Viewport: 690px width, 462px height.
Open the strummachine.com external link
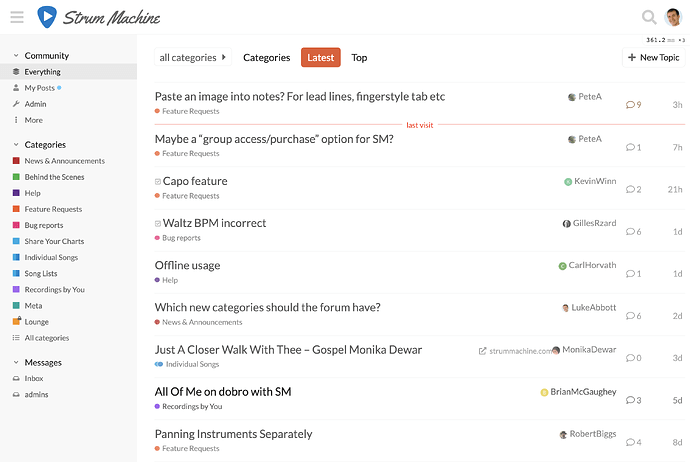(515, 351)
